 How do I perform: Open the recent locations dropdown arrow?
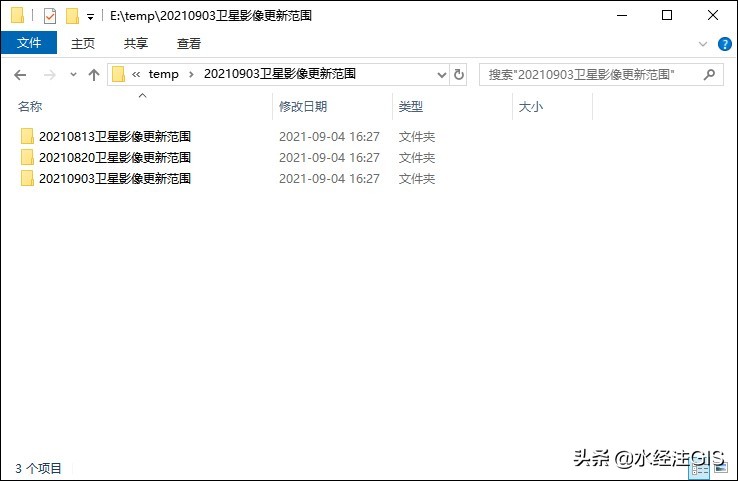click(73, 74)
